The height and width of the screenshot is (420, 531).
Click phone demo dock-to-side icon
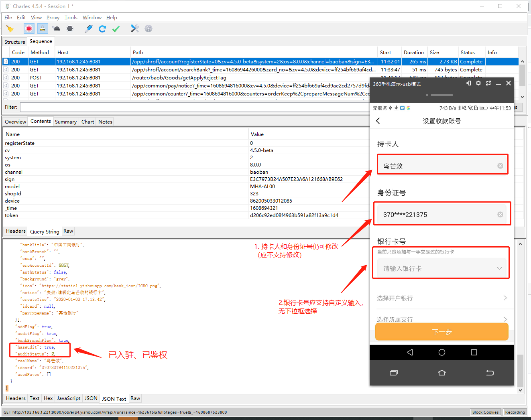468,83
